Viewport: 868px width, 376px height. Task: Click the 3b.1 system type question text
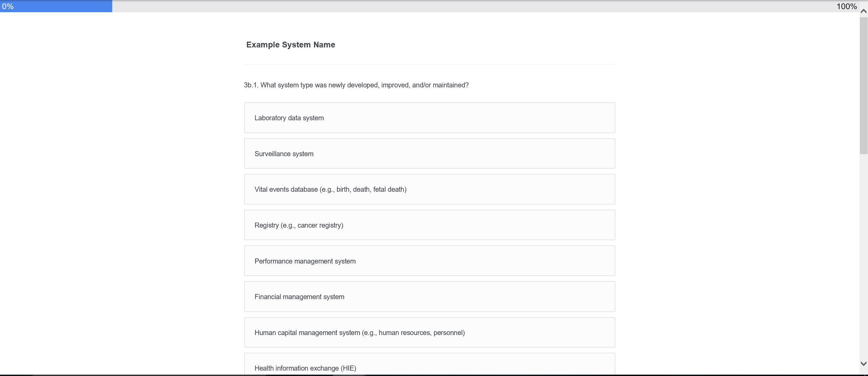(x=356, y=85)
